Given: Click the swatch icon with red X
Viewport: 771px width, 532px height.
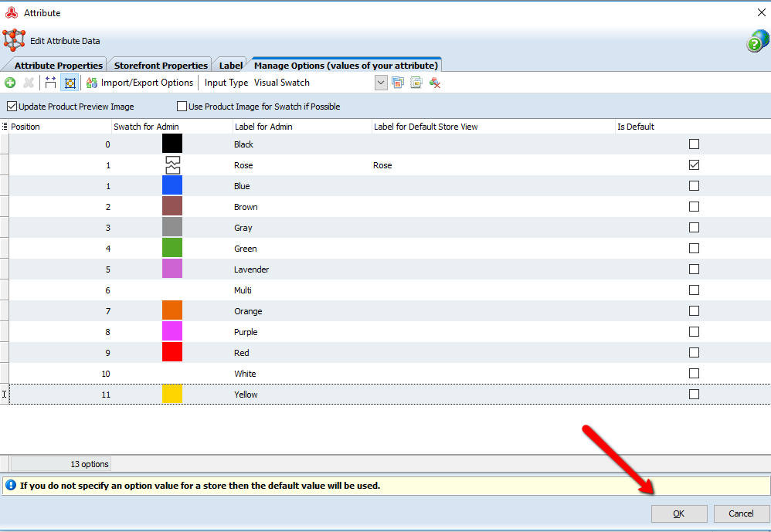Looking at the screenshot, I should pyautogui.click(x=435, y=83).
